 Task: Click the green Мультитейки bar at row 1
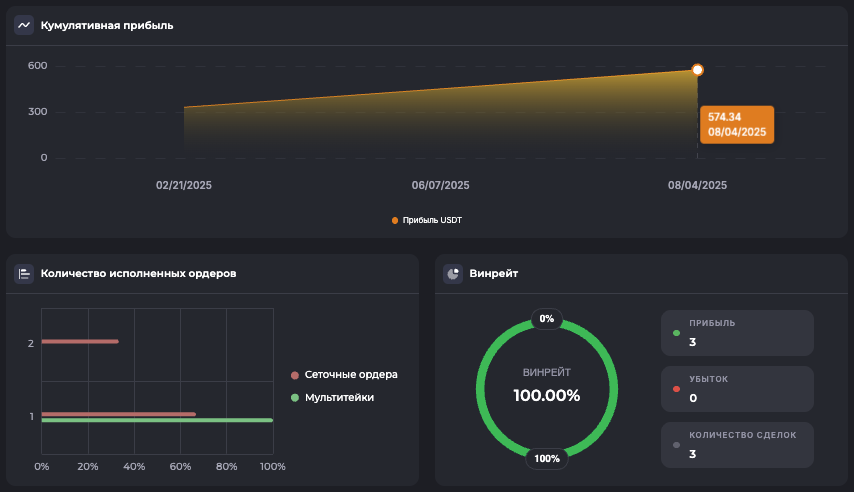pyautogui.click(x=157, y=421)
